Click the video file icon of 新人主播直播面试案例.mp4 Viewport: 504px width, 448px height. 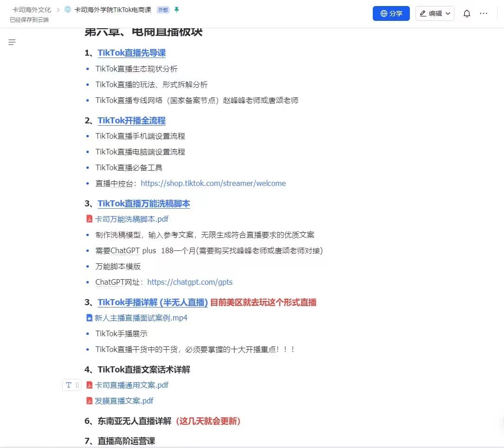coord(89,318)
